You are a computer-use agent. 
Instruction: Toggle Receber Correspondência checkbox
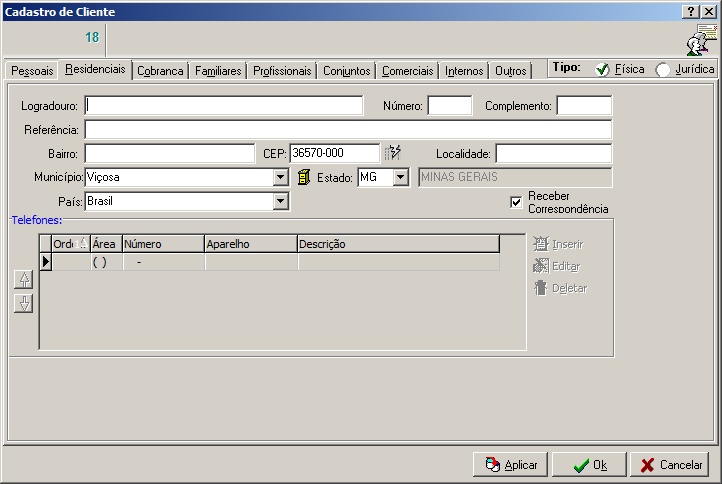(x=516, y=202)
